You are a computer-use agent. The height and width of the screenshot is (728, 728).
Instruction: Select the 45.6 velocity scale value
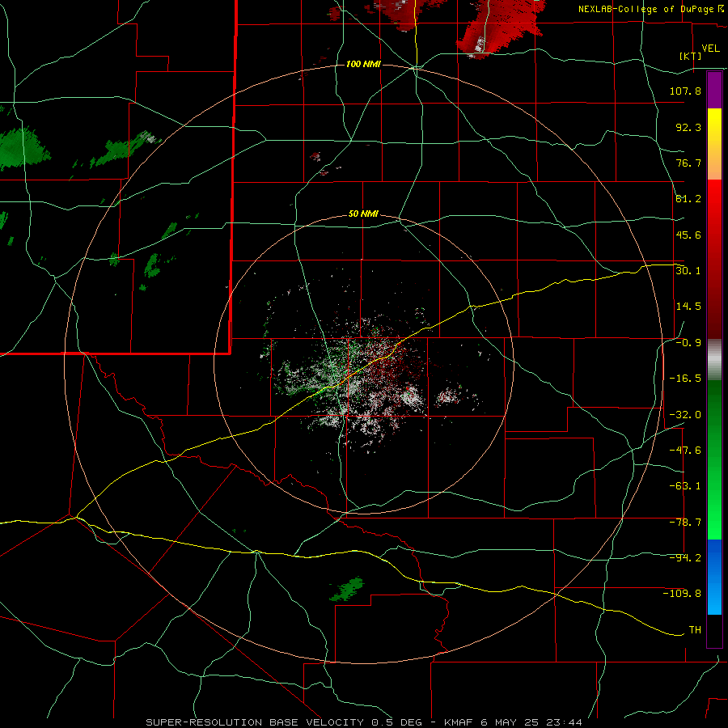coord(688,235)
